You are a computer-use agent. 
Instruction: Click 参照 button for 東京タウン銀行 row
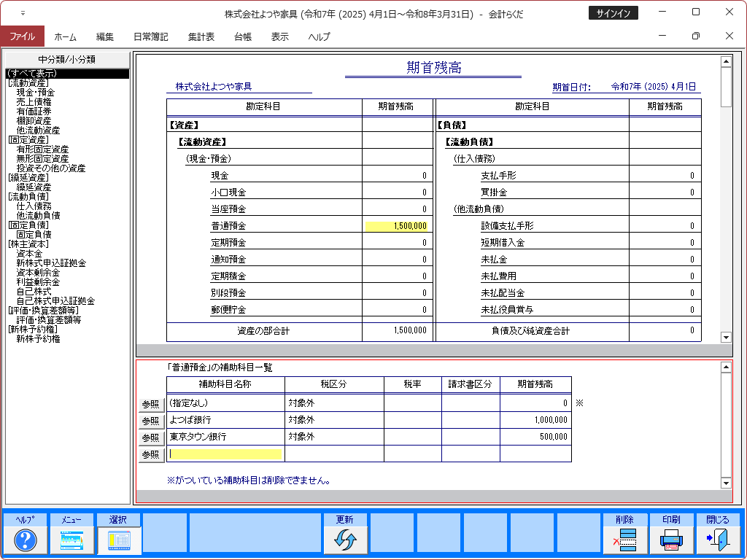[x=150, y=437]
